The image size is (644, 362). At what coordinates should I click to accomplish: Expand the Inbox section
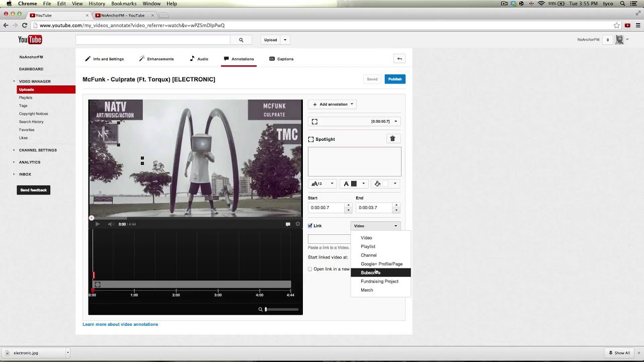[25, 174]
